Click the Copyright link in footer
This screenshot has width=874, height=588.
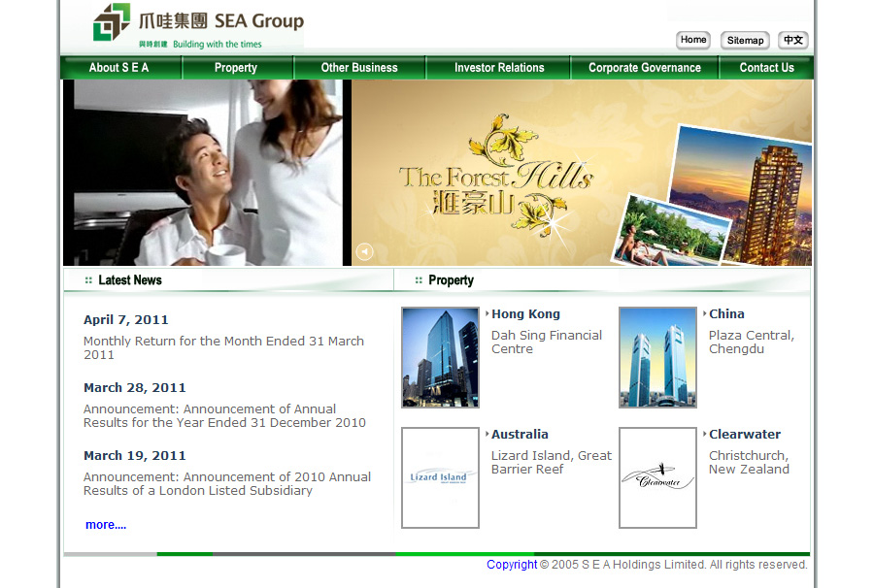pyautogui.click(x=512, y=565)
